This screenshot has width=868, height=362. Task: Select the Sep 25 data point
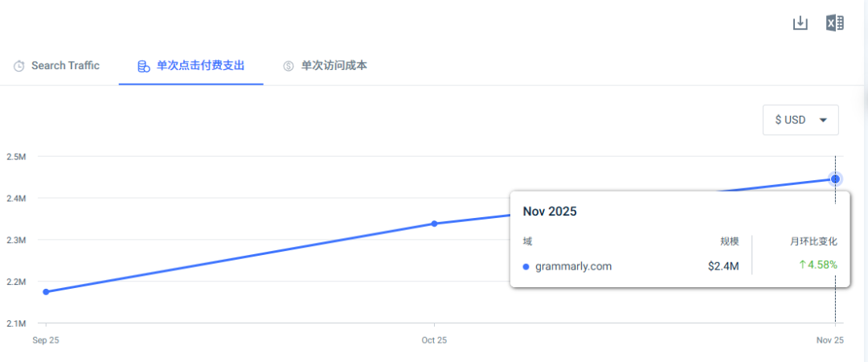pyautogui.click(x=46, y=291)
